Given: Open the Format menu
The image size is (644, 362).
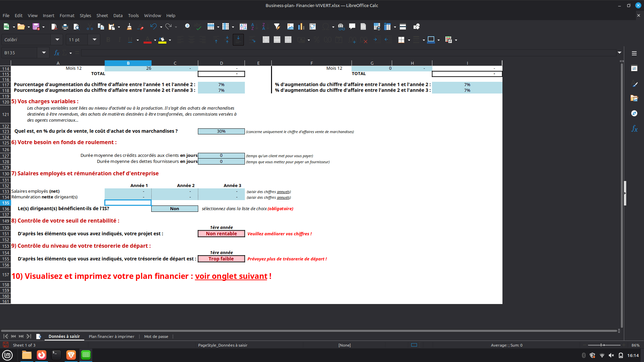Looking at the screenshot, I should 67,16.
